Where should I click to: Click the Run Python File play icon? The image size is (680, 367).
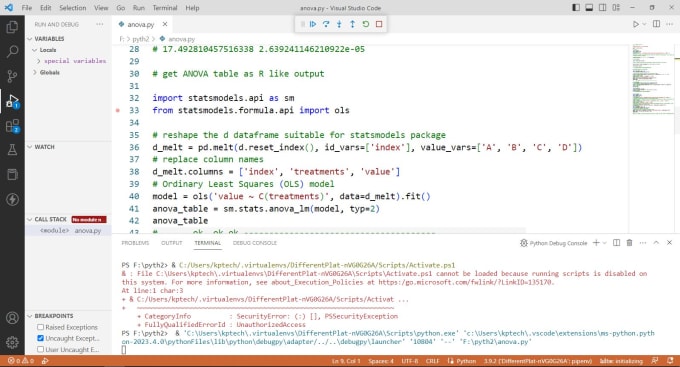[x=635, y=24]
